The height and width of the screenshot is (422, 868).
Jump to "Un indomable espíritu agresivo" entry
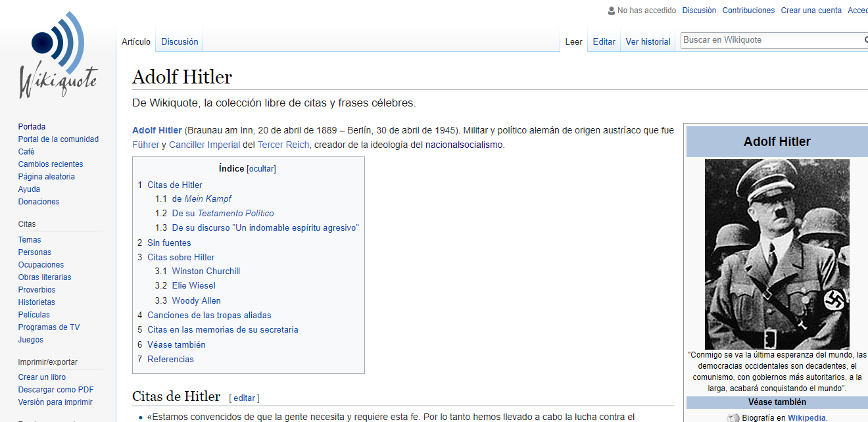click(257, 228)
